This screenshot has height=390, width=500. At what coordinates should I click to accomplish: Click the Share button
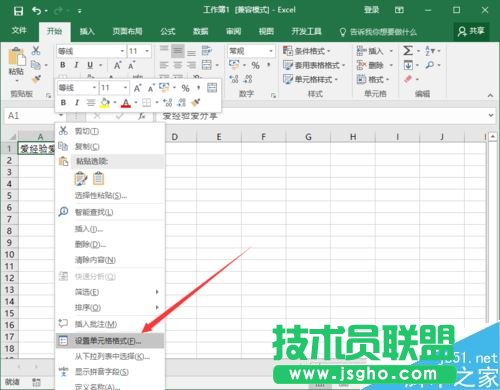[471, 31]
